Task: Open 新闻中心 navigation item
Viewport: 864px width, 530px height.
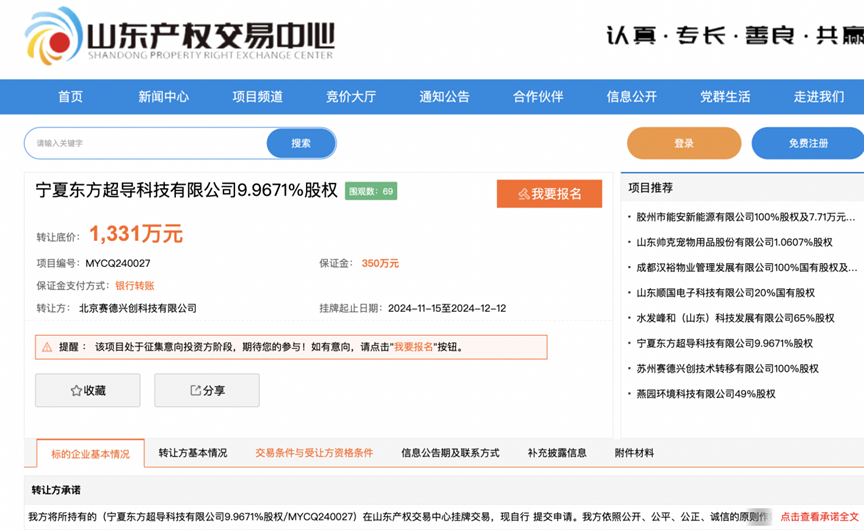Action: coord(164,97)
